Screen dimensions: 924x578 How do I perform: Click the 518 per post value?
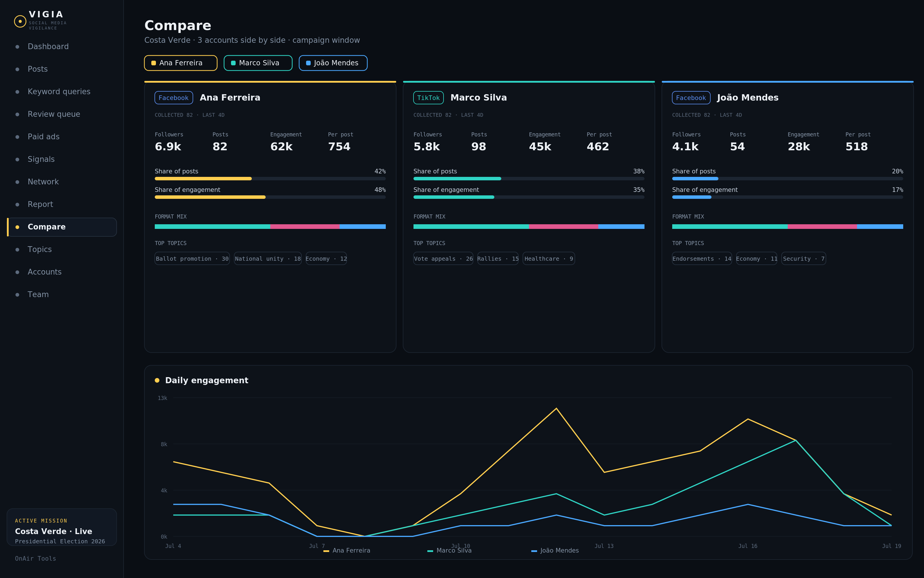[857, 147]
